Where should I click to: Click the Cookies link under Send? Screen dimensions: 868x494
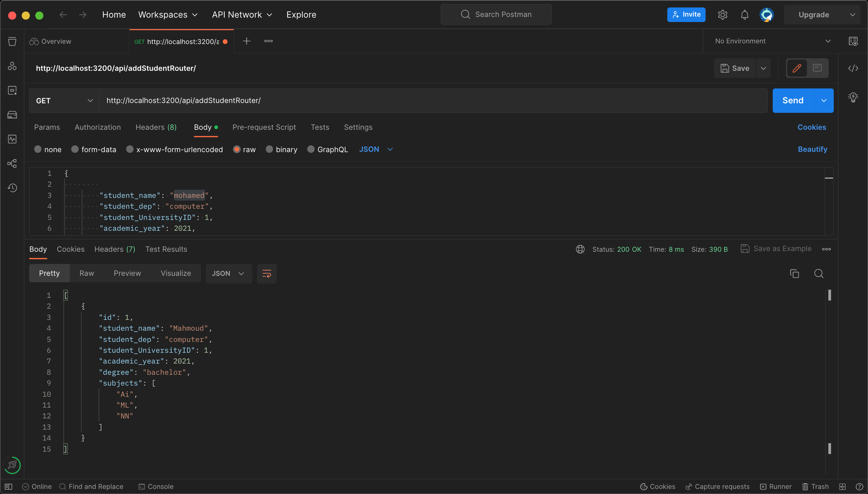(x=812, y=127)
